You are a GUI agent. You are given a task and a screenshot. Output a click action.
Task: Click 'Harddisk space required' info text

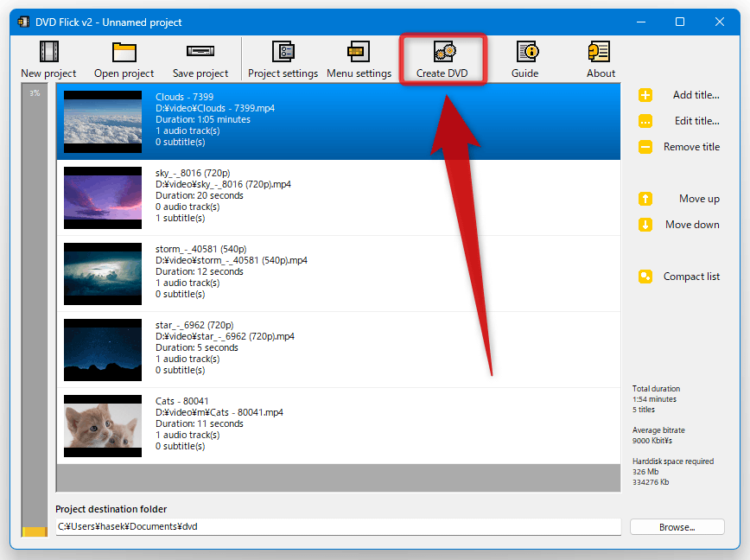point(672,461)
